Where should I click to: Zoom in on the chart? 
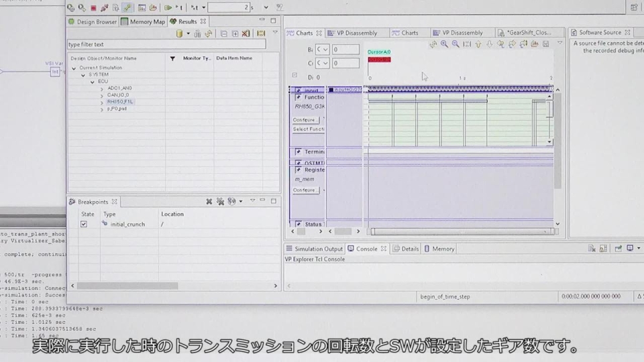[444, 44]
